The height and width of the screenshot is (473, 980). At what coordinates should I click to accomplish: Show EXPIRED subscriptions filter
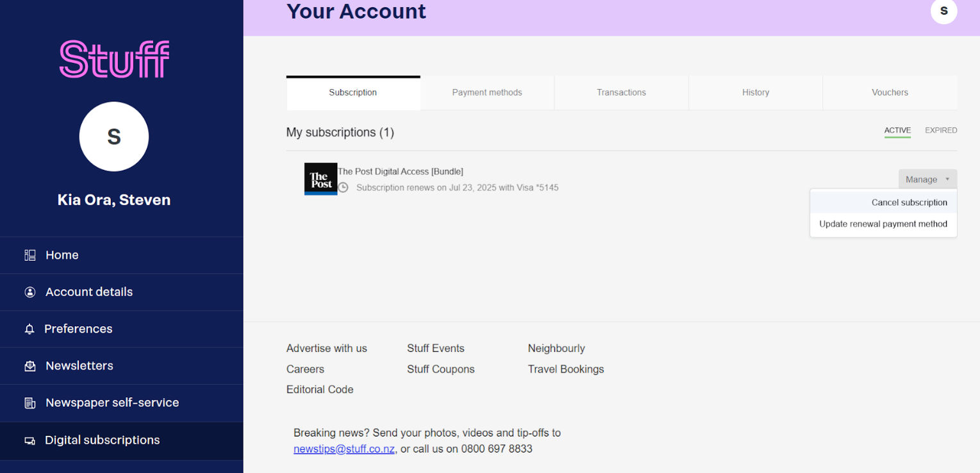(941, 130)
